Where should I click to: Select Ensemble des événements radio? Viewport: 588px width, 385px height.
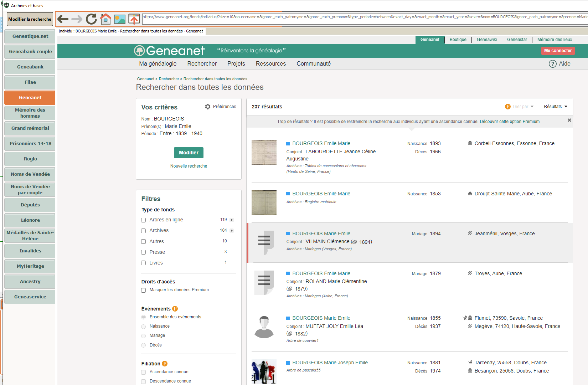144,317
